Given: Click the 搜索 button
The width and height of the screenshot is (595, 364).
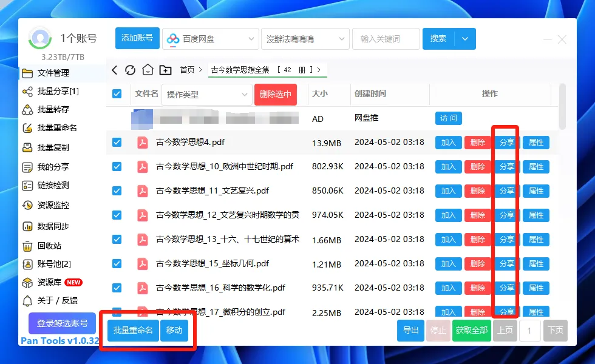Looking at the screenshot, I should 438,39.
